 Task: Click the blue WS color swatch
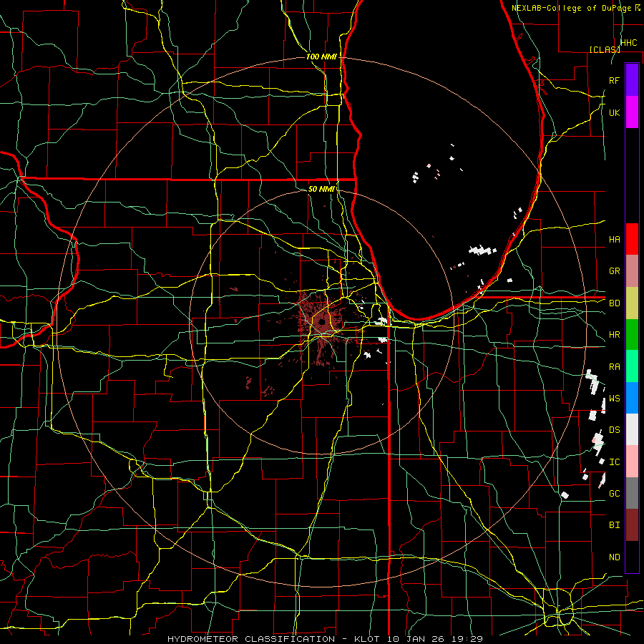pyautogui.click(x=632, y=398)
